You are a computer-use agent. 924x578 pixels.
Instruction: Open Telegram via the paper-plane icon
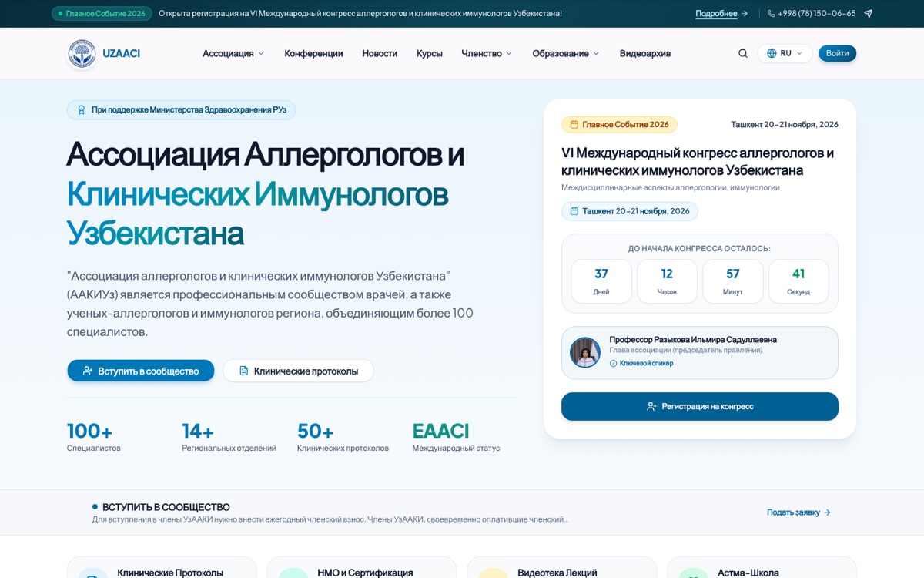coord(868,14)
